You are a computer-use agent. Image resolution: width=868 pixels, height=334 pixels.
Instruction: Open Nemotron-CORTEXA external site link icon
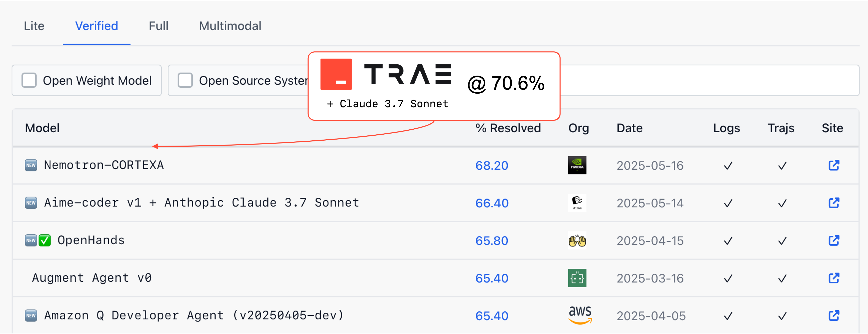tap(834, 165)
